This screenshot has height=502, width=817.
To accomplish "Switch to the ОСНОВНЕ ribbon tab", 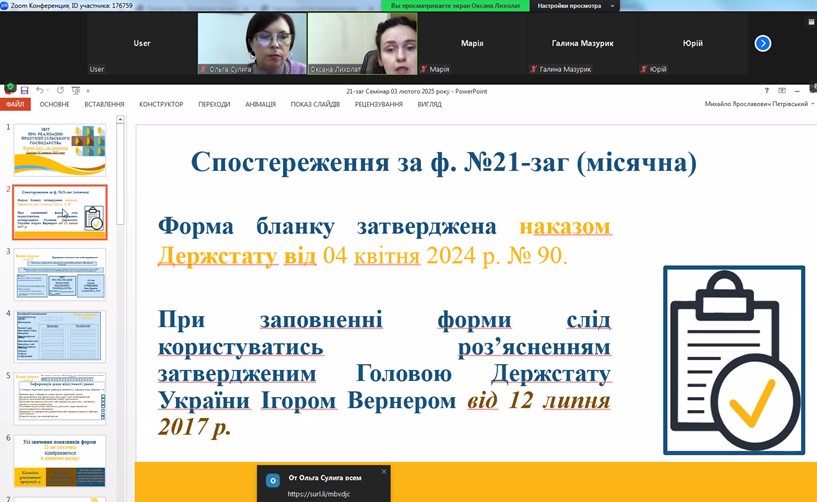I will tap(55, 104).
